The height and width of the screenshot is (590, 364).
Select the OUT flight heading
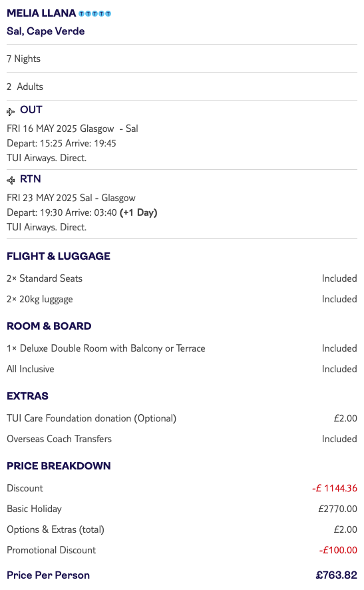tap(31, 110)
